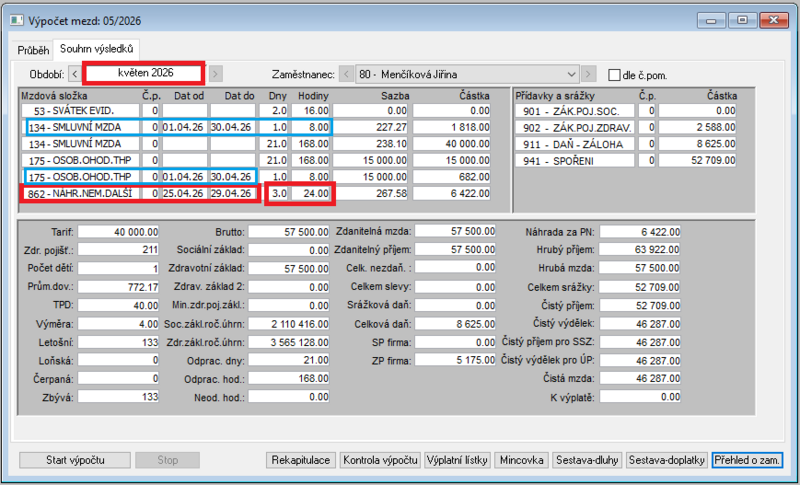Open Kontrola výpočtu
800x485 pixels.
point(380,460)
